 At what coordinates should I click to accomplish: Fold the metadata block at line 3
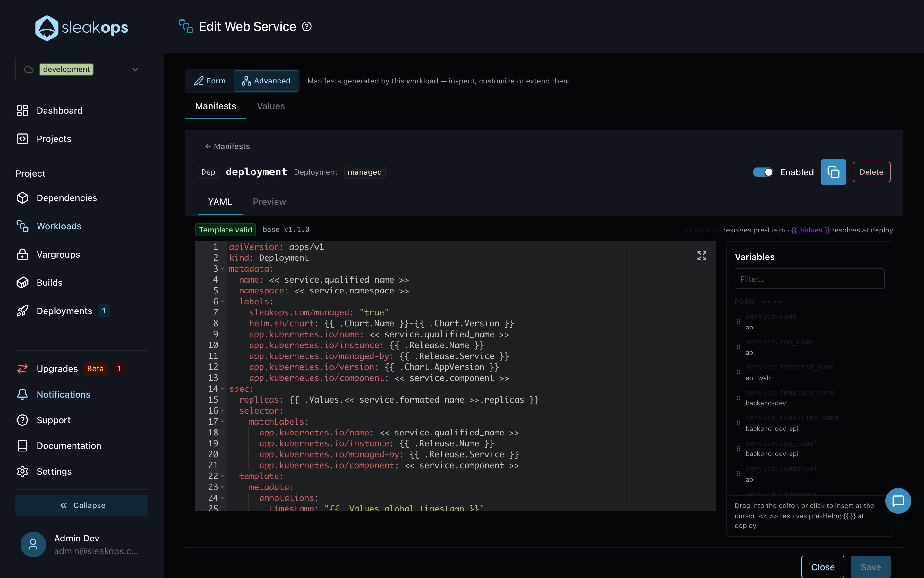[222, 269]
